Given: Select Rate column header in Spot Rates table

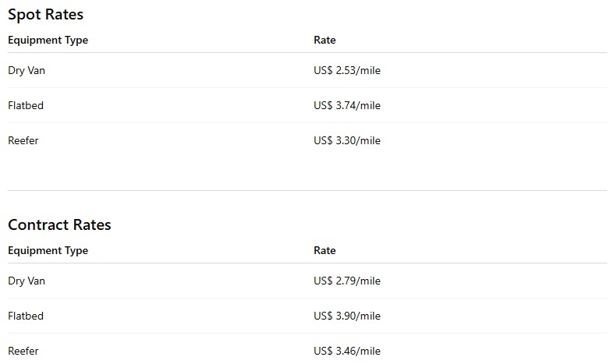Looking at the screenshot, I should (x=325, y=40).
